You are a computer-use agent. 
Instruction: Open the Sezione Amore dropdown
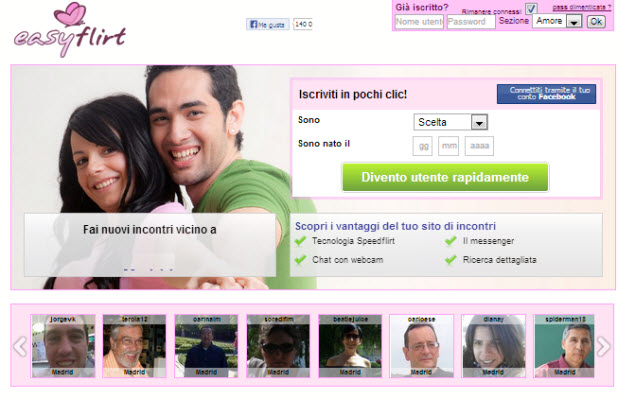point(557,21)
